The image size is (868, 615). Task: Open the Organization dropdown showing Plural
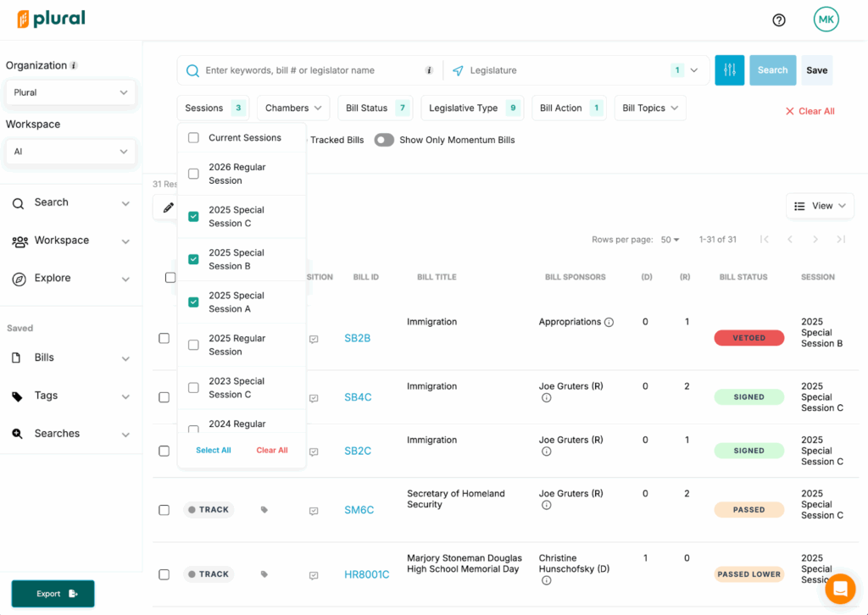tap(70, 92)
